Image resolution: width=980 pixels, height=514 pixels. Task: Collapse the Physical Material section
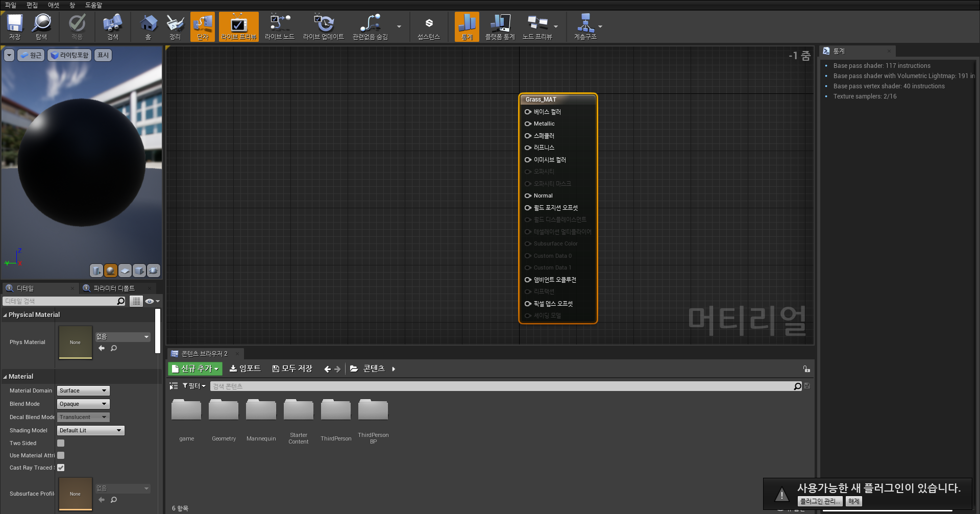(5, 315)
